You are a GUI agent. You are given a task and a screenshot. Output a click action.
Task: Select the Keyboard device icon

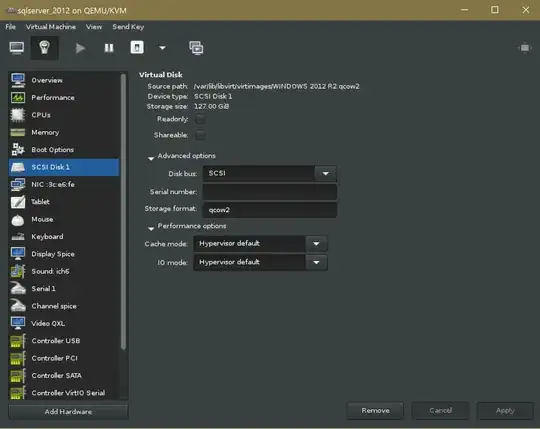18,237
